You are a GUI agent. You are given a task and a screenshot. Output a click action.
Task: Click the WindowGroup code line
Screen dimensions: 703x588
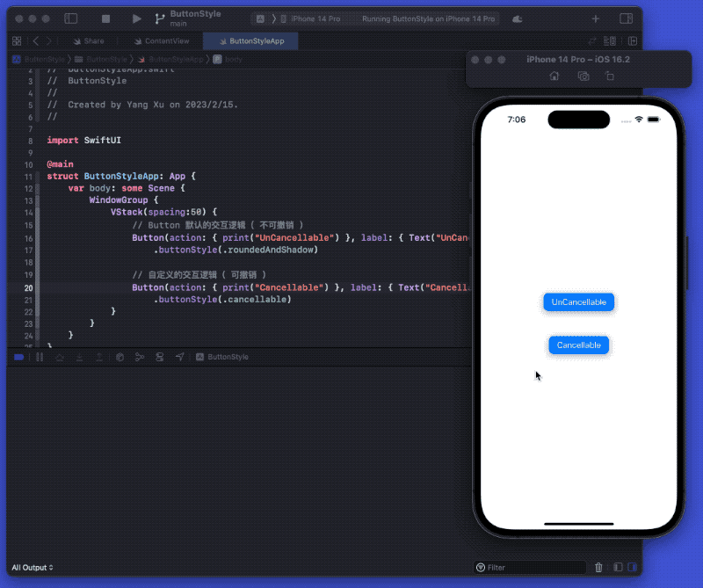click(123, 200)
